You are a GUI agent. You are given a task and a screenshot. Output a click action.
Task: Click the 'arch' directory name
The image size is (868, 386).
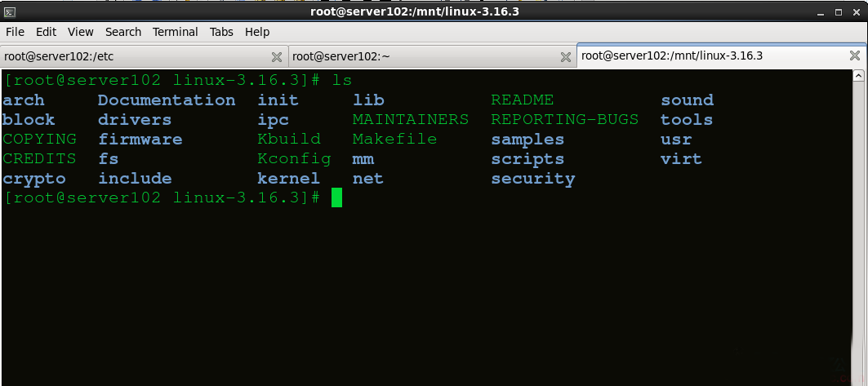(x=23, y=100)
